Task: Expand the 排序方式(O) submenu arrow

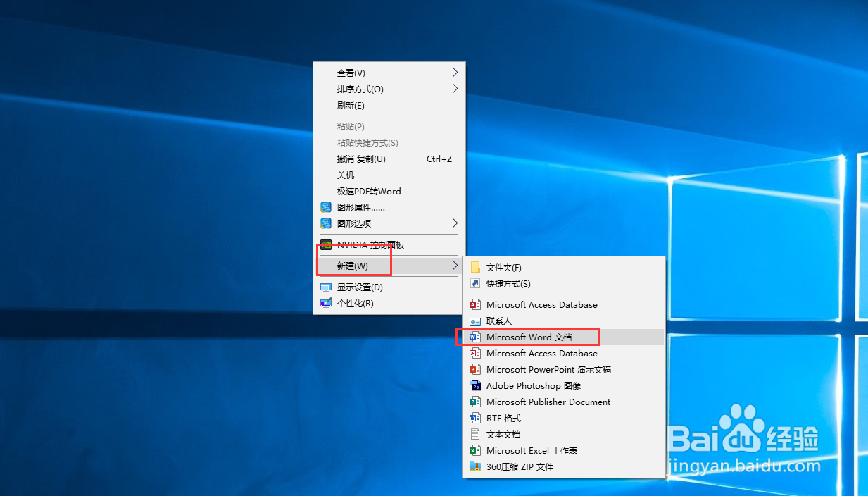Action: pos(455,89)
